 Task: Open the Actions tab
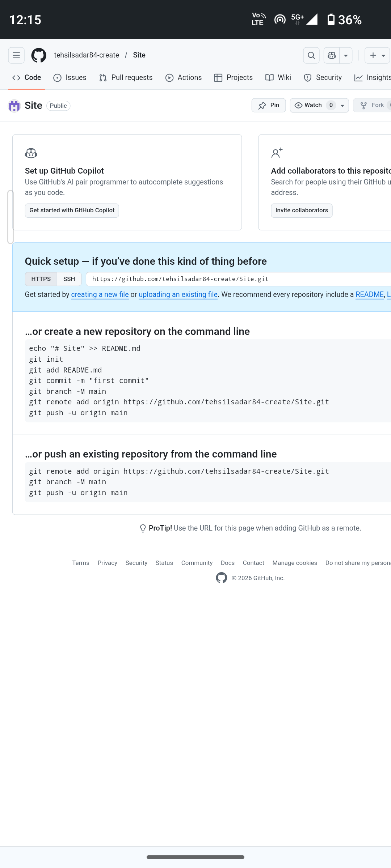point(184,78)
